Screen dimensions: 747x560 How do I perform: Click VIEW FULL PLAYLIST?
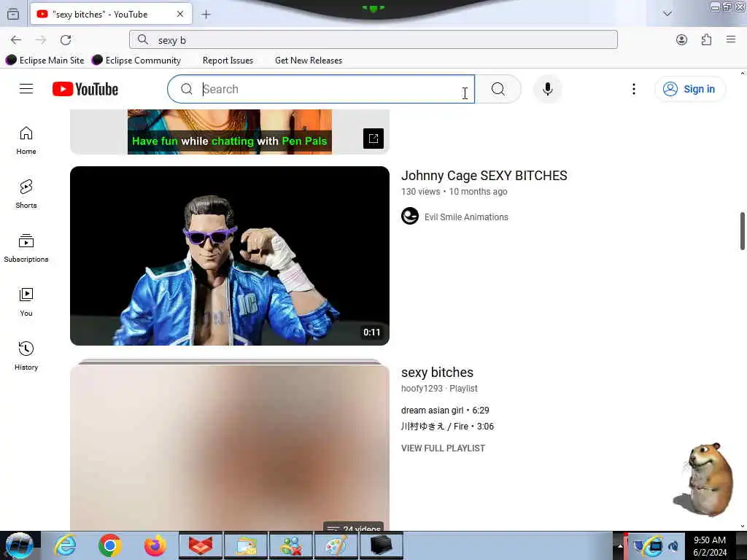point(443,448)
